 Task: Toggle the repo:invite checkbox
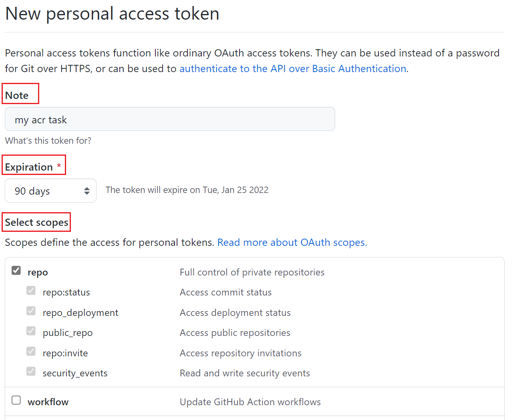(31, 352)
